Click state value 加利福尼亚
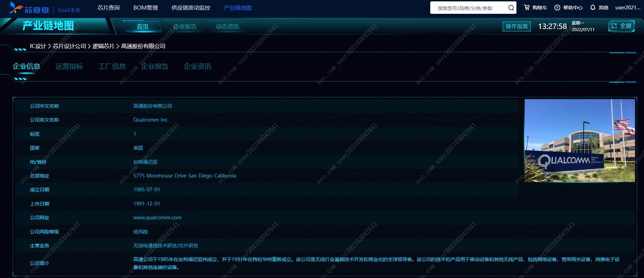Image resolution: width=644 pixels, height=278 pixels. tap(145, 162)
